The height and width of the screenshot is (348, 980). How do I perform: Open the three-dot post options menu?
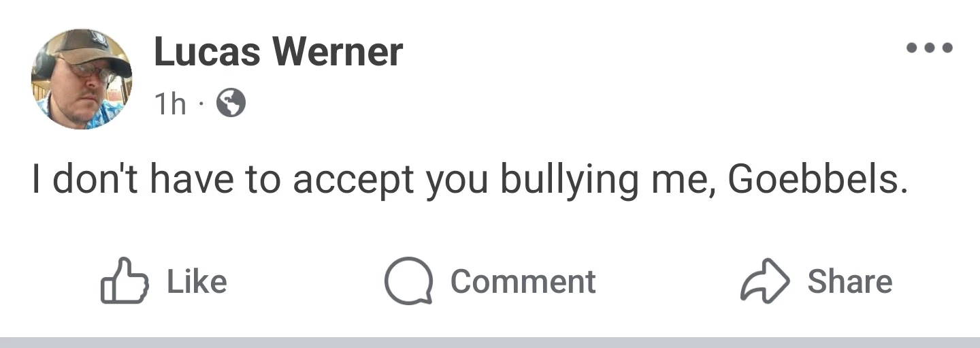click(x=930, y=48)
